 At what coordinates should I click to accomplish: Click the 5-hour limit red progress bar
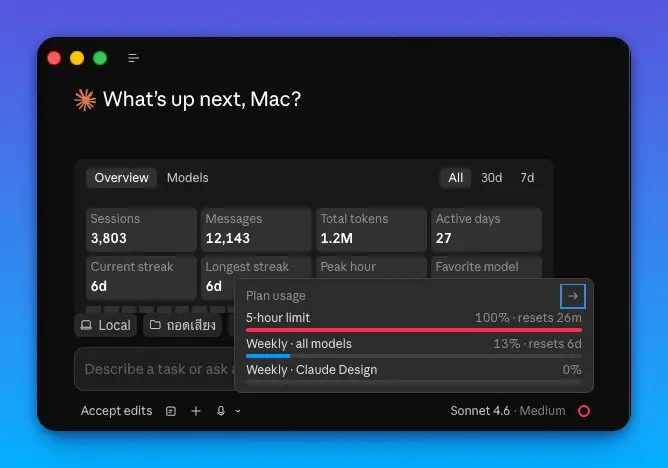pyautogui.click(x=414, y=330)
